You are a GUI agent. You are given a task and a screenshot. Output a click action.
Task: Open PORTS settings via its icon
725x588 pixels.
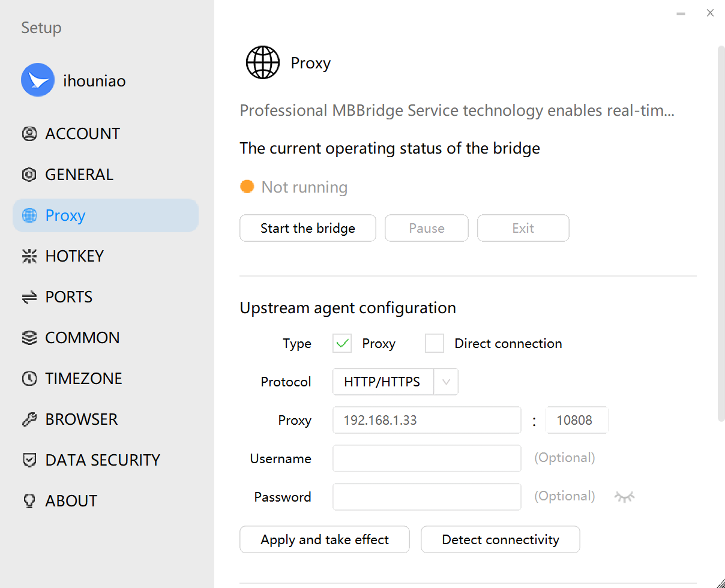coord(29,296)
